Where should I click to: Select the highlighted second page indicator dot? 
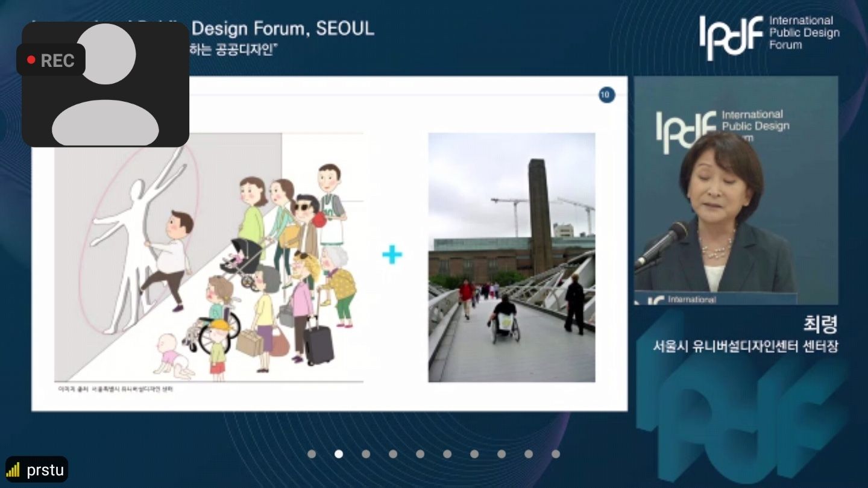point(339,454)
